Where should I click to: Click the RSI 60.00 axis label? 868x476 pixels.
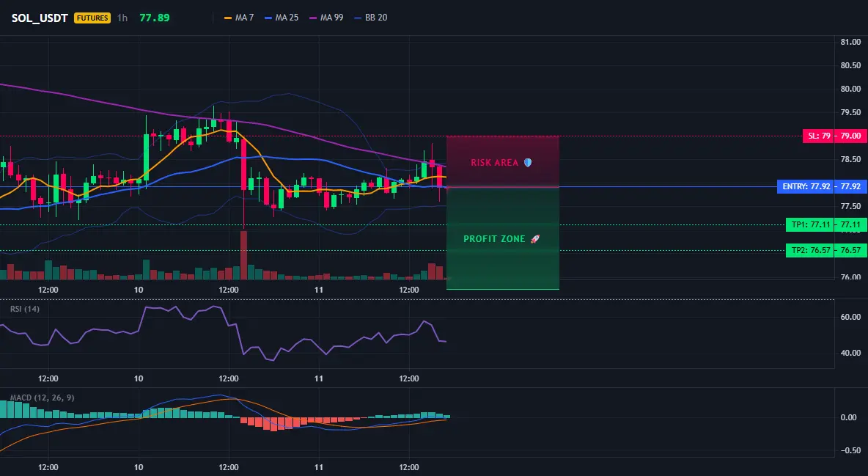coord(850,317)
